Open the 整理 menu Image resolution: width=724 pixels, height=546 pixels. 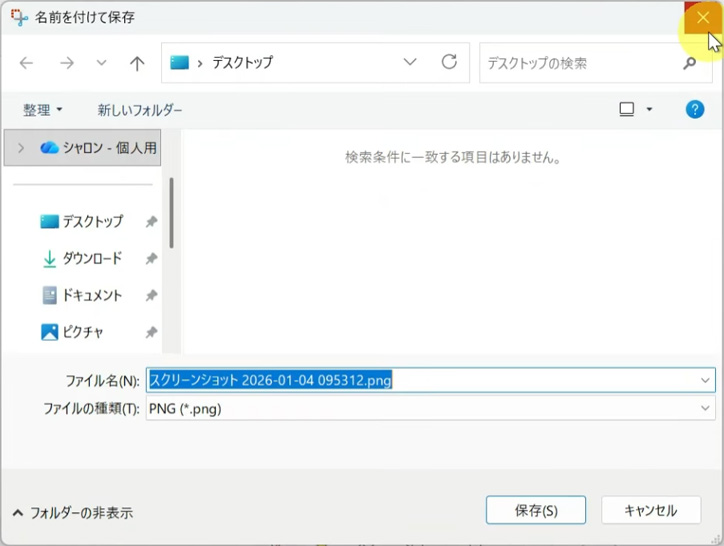(x=43, y=109)
